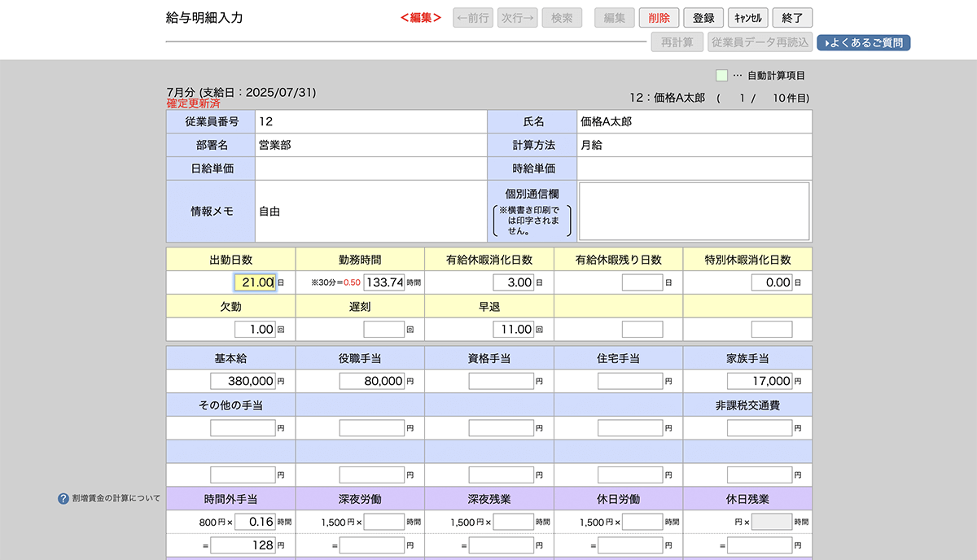Click the 次行 navigation button
The height and width of the screenshot is (560, 977).
(x=518, y=18)
